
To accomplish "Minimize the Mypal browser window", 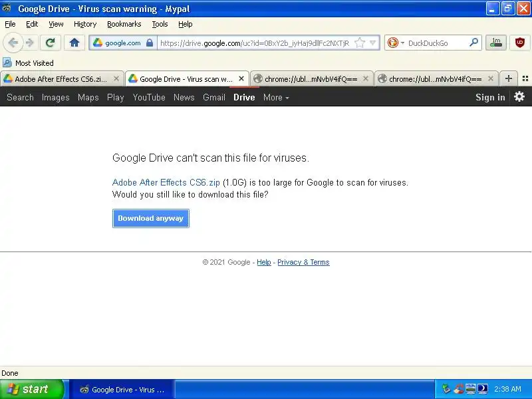I will (x=492, y=9).
